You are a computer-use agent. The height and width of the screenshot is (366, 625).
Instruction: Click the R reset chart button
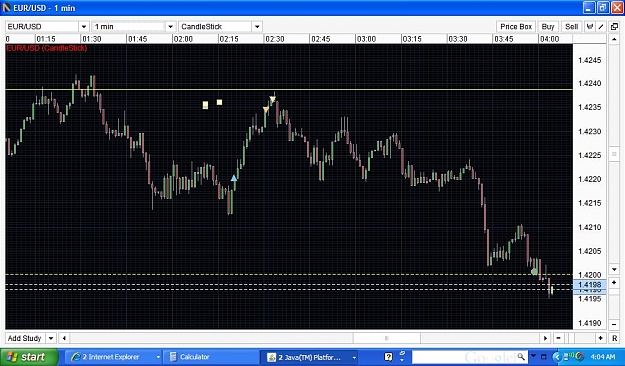614,338
